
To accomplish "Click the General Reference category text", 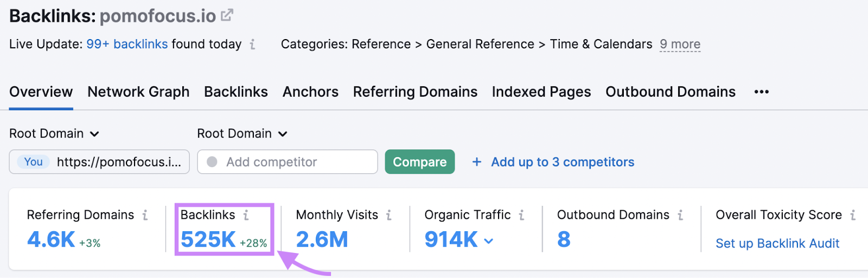I will point(480,45).
